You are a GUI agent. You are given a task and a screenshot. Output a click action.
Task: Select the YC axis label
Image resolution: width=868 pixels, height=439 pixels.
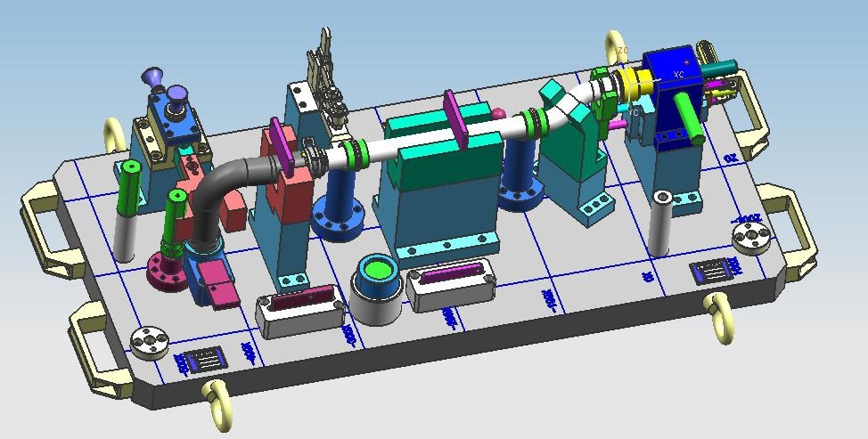tap(634, 112)
